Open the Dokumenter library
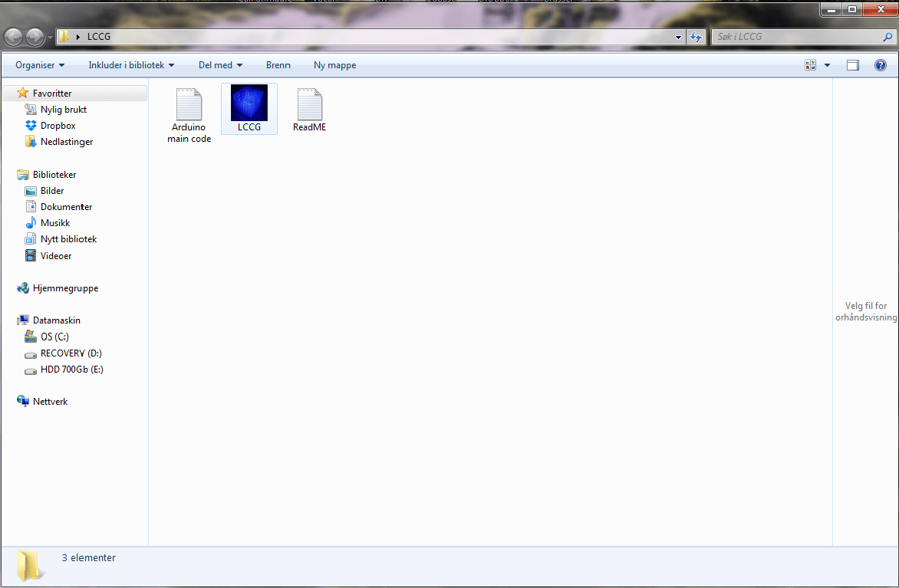 pyautogui.click(x=58, y=207)
